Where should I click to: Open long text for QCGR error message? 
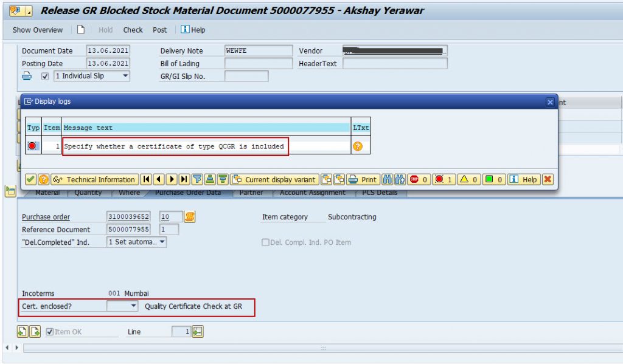coord(358,146)
